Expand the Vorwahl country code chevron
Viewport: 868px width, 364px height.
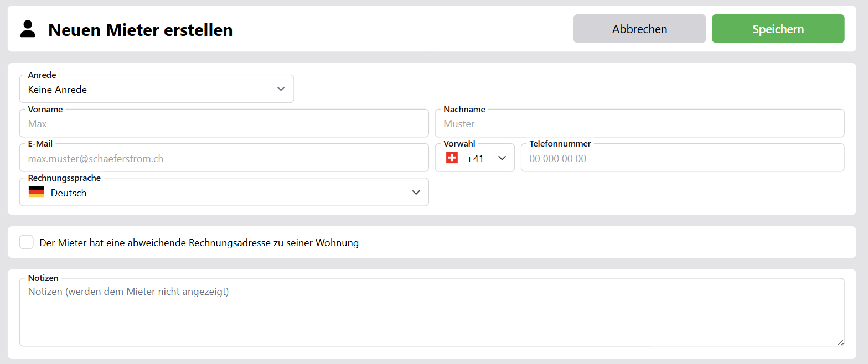tap(502, 158)
